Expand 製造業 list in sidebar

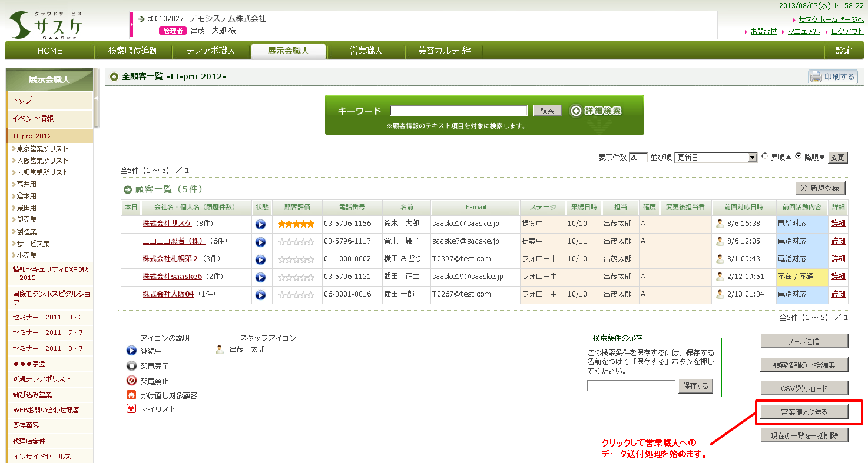tap(26, 232)
